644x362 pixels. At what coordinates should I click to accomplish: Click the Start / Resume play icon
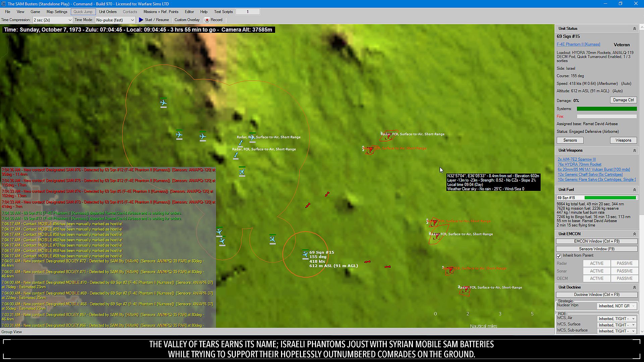pyautogui.click(x=141, y=20)
